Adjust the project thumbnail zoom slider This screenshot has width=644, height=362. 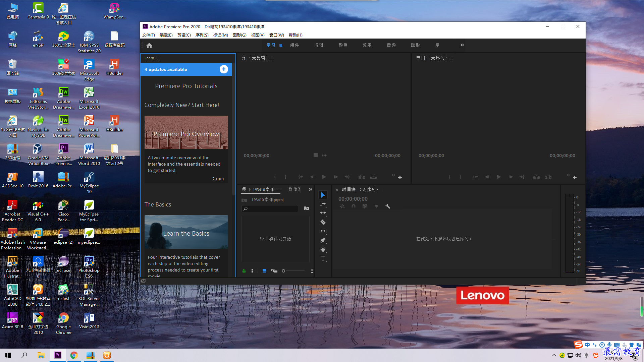294,271
